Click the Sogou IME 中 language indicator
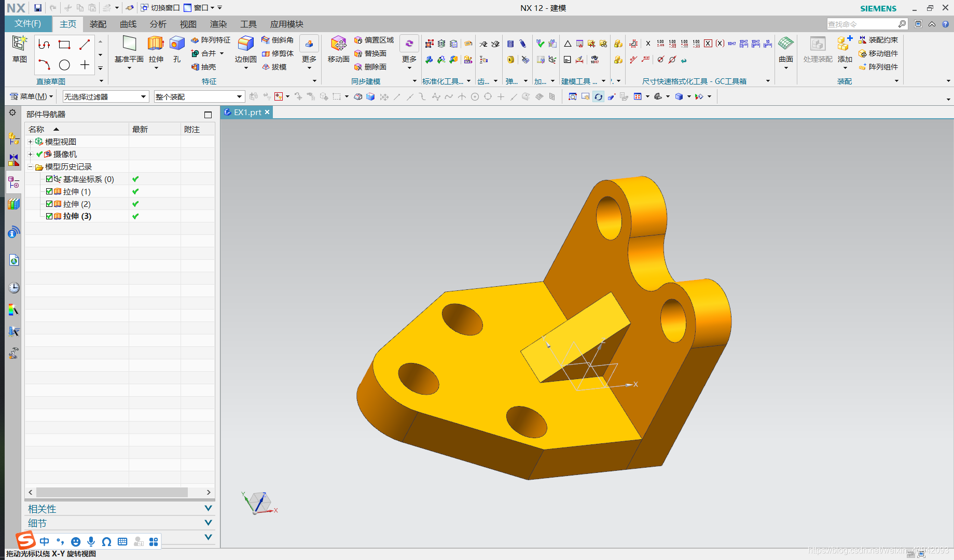Screen dimensions: 954x560 [45, 541]
